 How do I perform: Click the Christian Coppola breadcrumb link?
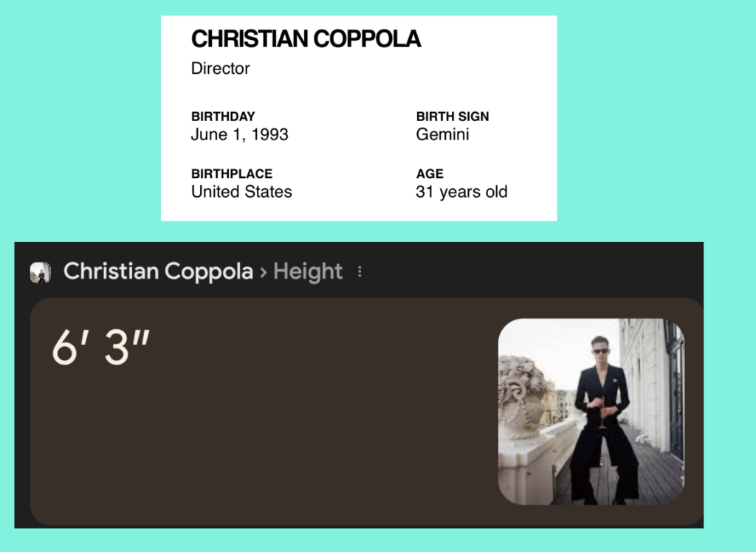click(158, 272)
